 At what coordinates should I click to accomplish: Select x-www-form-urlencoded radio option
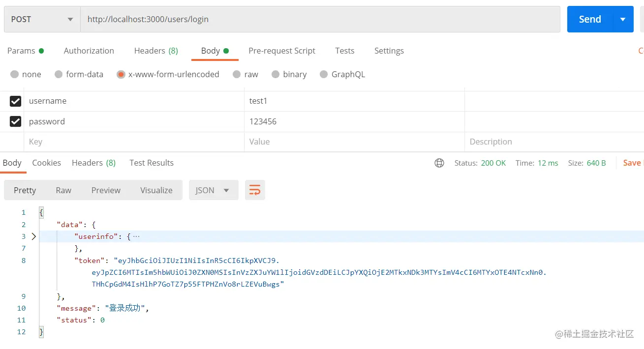[x=121, y=74]
